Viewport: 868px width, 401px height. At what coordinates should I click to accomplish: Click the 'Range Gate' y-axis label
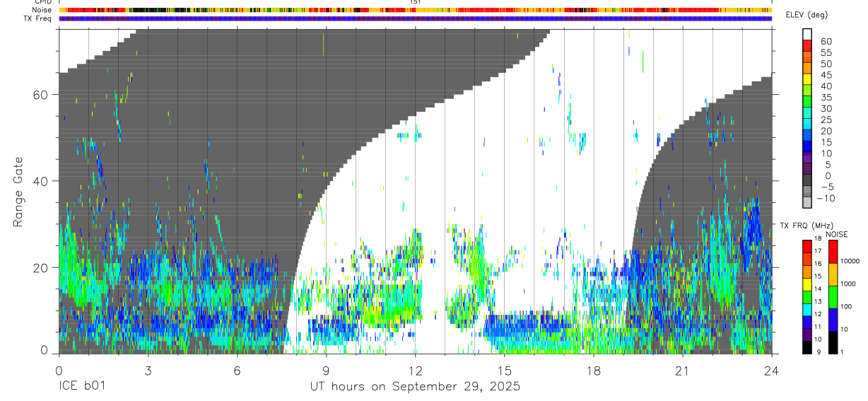[x=18, y=192]
